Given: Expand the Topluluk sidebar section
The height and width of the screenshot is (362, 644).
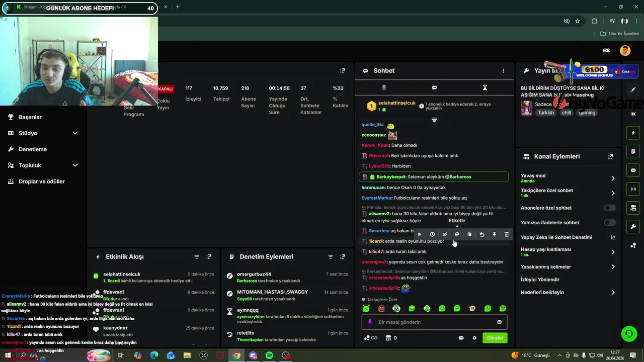Looking at the screenshot, I should (43, 165).
